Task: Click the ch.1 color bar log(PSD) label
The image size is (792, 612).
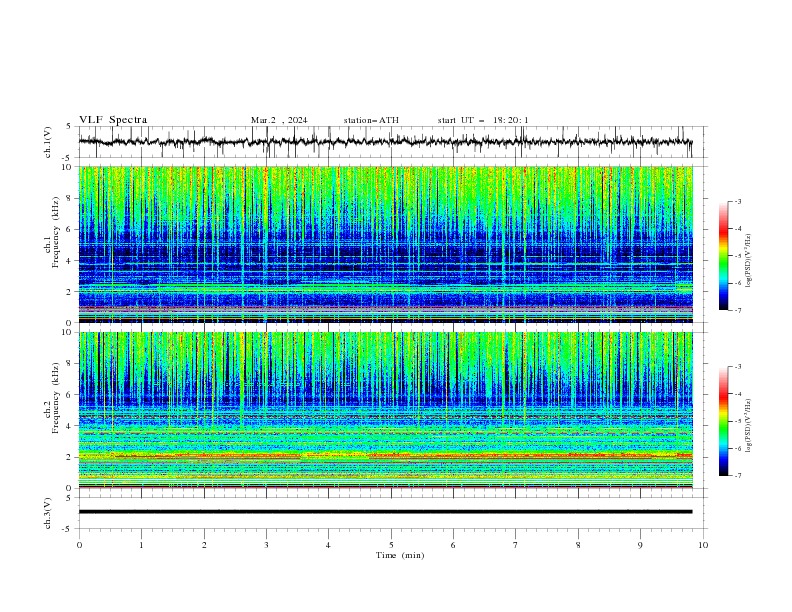Action: pos(749,261)
